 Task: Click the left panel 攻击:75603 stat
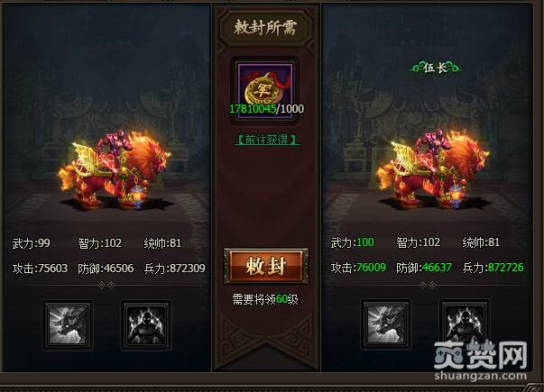(41, 269)
